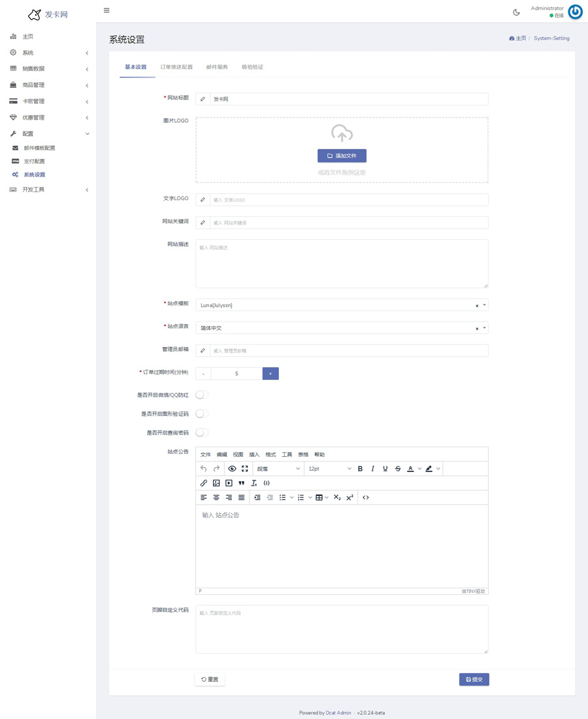Turn on the 是否开启查询密码 switch
The height and width of the screenshot is (719, 588).
pos(202,433)
